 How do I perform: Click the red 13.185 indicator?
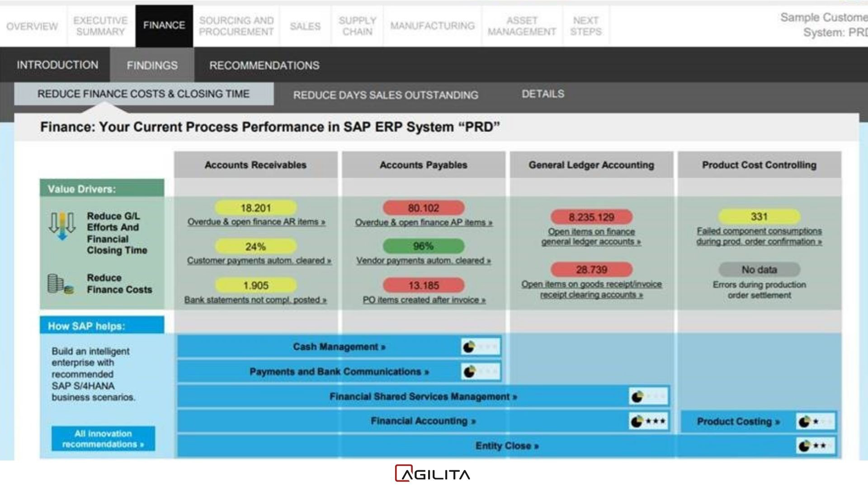424,285
